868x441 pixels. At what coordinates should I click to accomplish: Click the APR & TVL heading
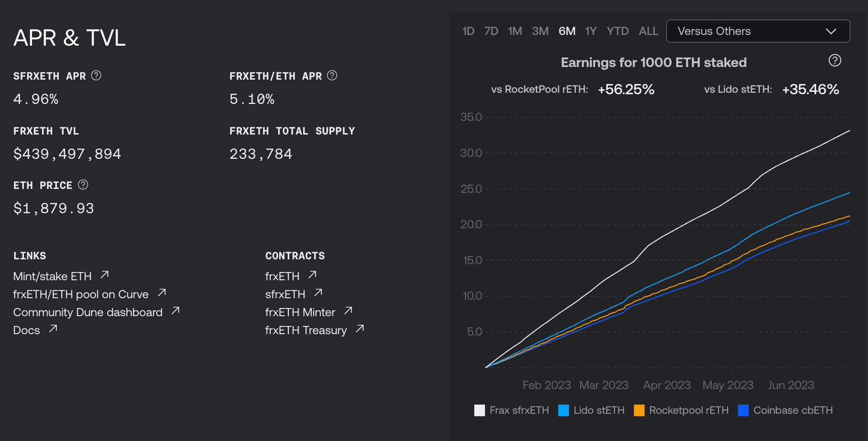[x=69, y=38]
